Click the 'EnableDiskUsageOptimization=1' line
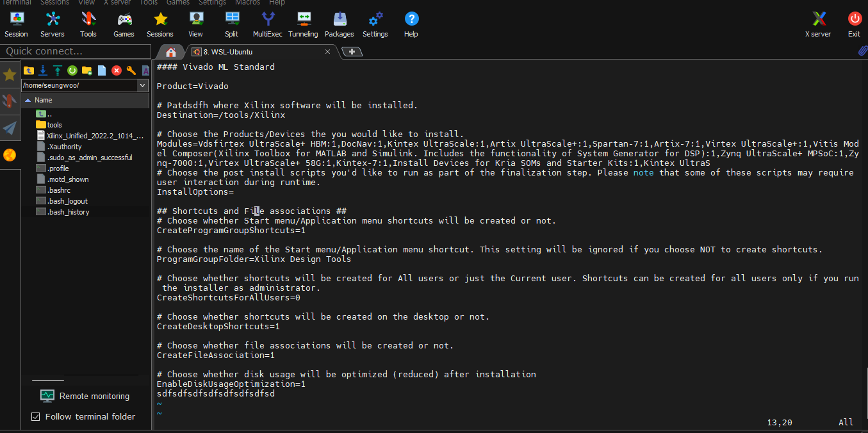This screenshot has height=433, width=868. (231, 384)
